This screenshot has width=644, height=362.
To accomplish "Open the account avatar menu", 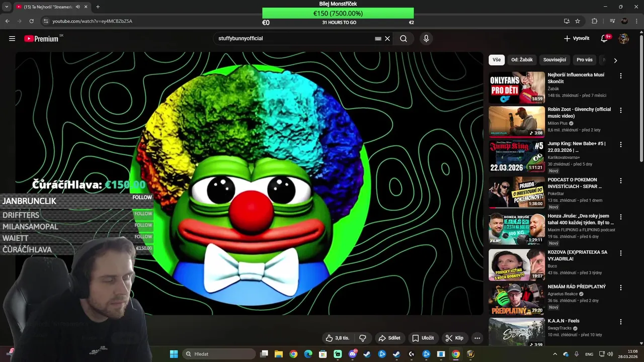I will (624, 38).
